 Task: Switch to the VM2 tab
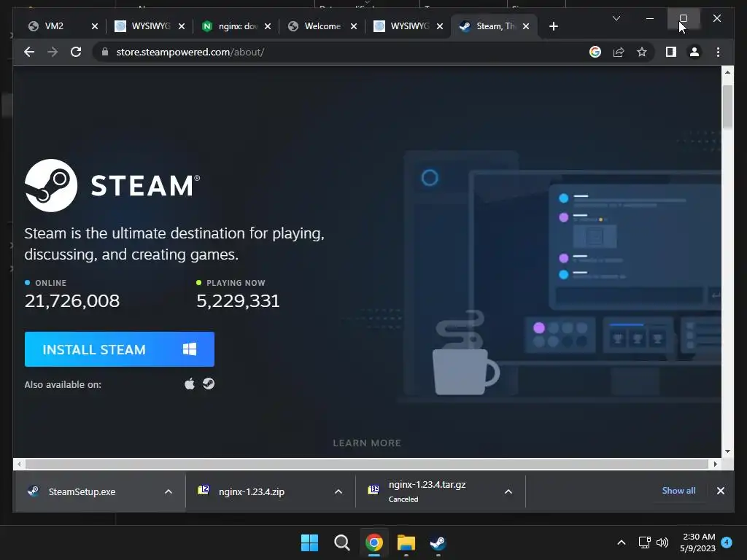click(54, 26)
